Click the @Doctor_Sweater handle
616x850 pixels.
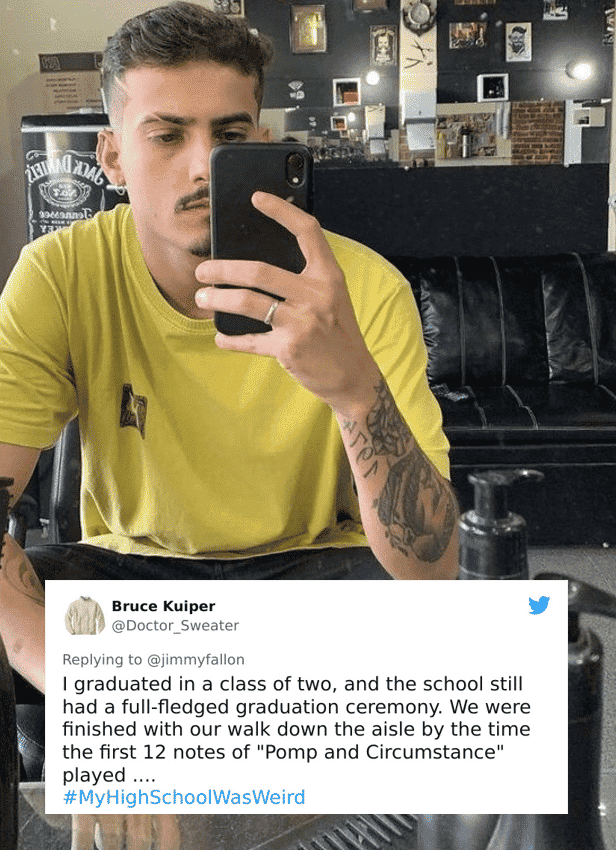pos(175,625)
